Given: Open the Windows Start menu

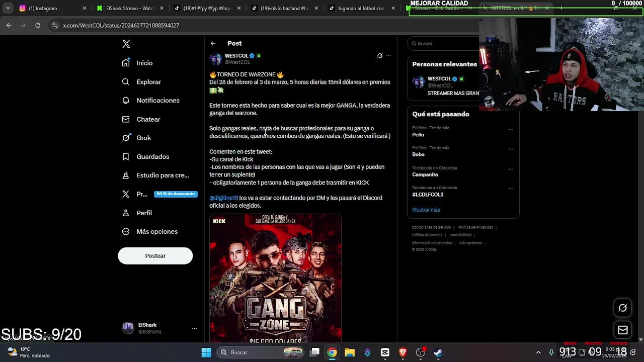Looking at the screenshot, I should tap(206, 352).
